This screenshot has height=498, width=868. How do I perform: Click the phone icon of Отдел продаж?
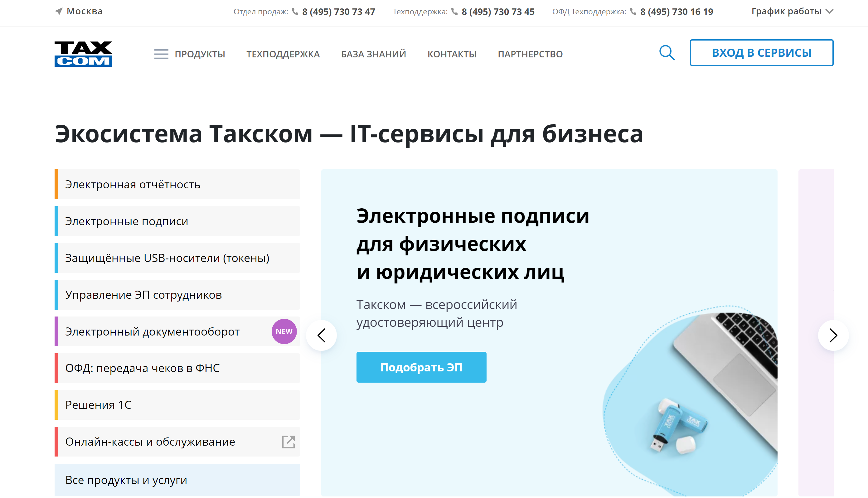pos(295,12)
